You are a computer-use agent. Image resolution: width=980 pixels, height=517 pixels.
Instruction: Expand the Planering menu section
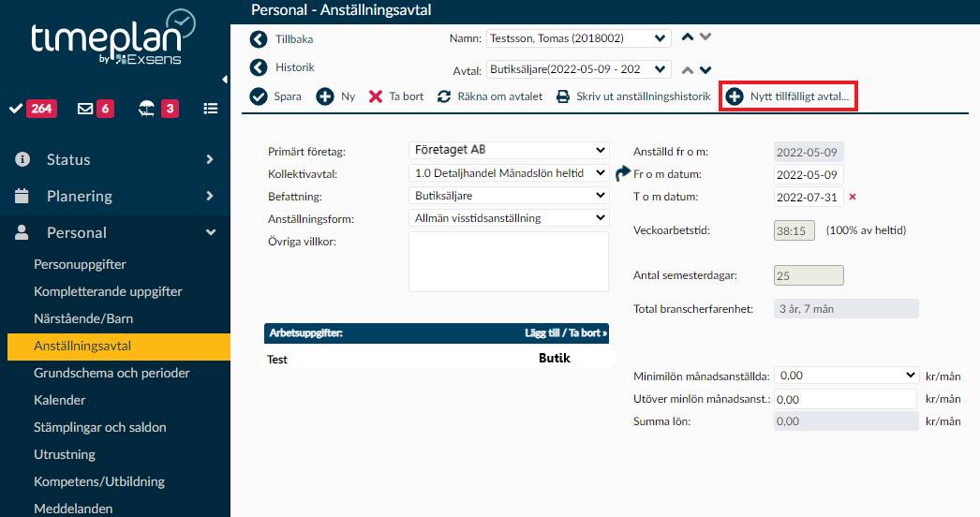click(114, 197)
